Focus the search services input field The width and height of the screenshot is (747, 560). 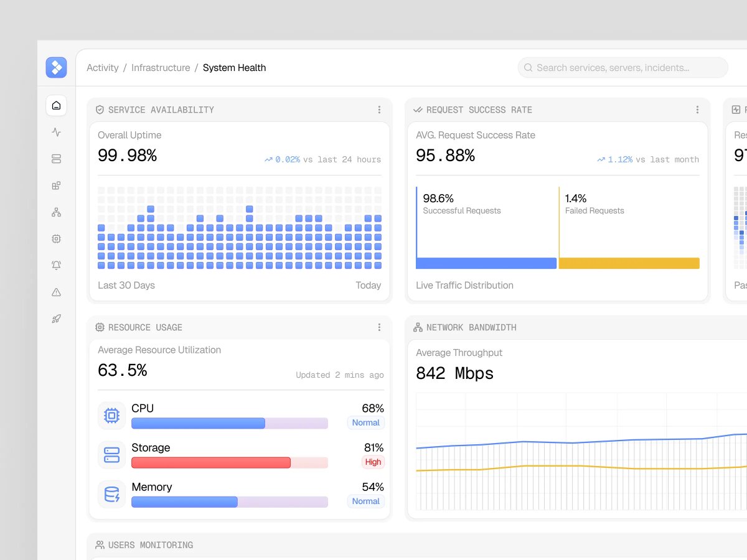(x=622, y=68)
